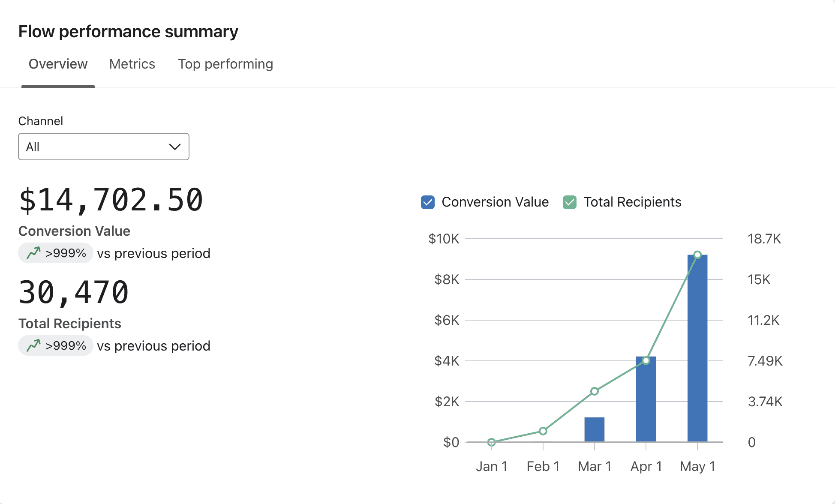835x504 pixels.
Task: Click the Feb 1 recipients line point
Action: 543,431
